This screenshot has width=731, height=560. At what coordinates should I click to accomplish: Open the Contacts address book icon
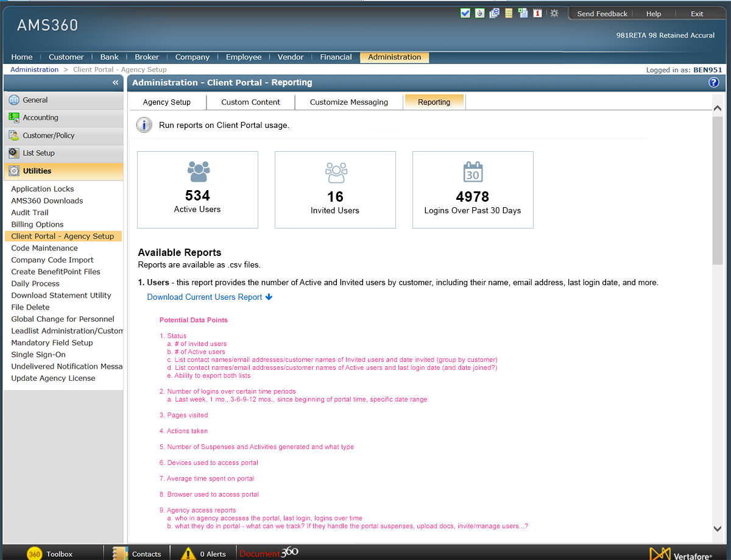click(x=121, y=553)
